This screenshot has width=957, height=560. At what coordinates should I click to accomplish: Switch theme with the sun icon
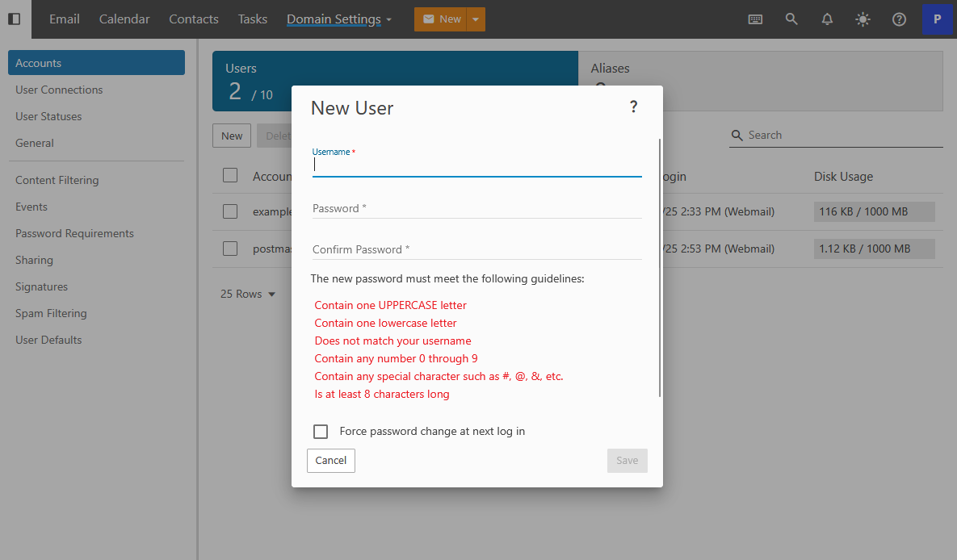(863, 19)
